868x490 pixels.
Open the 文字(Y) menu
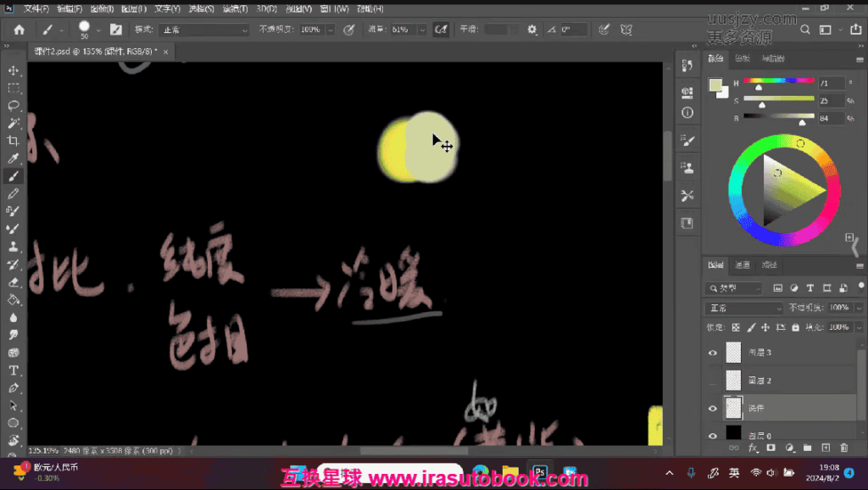pos(167,8)
